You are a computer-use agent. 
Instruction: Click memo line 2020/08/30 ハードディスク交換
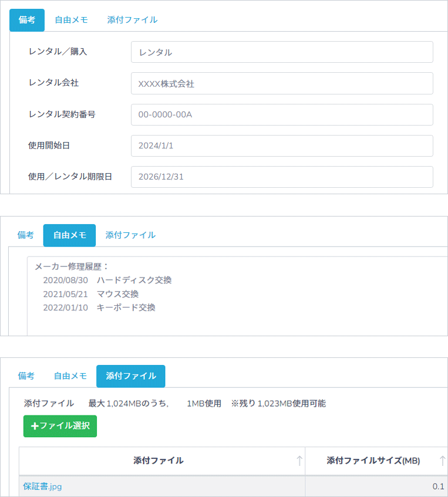click(107, 280)
